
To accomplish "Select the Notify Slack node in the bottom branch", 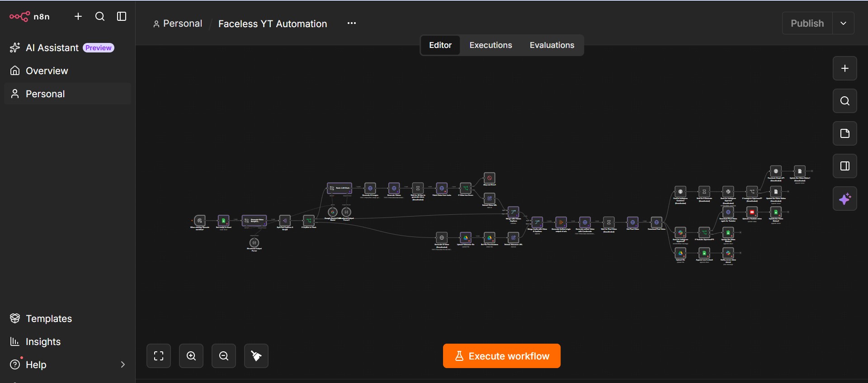I will 728,253.
